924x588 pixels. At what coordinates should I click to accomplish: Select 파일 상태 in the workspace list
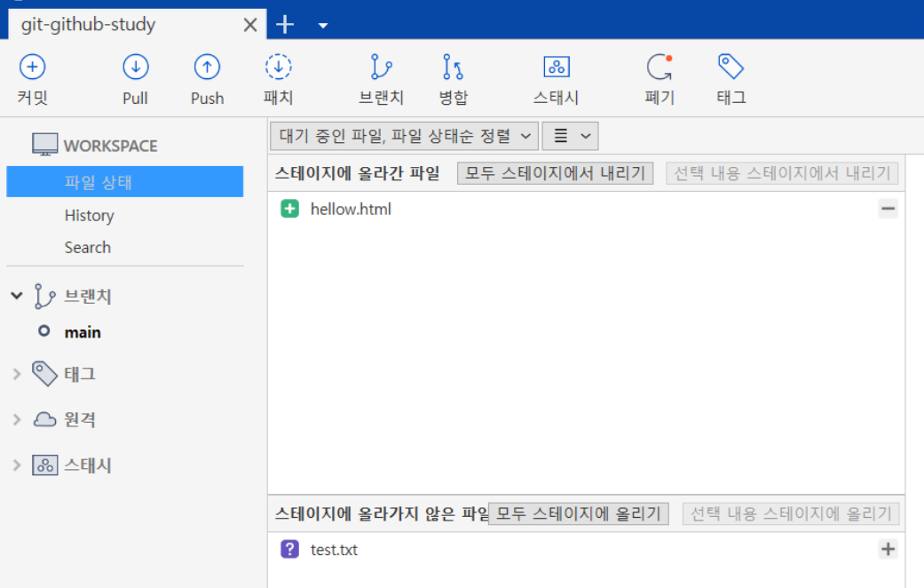[125, 182]
